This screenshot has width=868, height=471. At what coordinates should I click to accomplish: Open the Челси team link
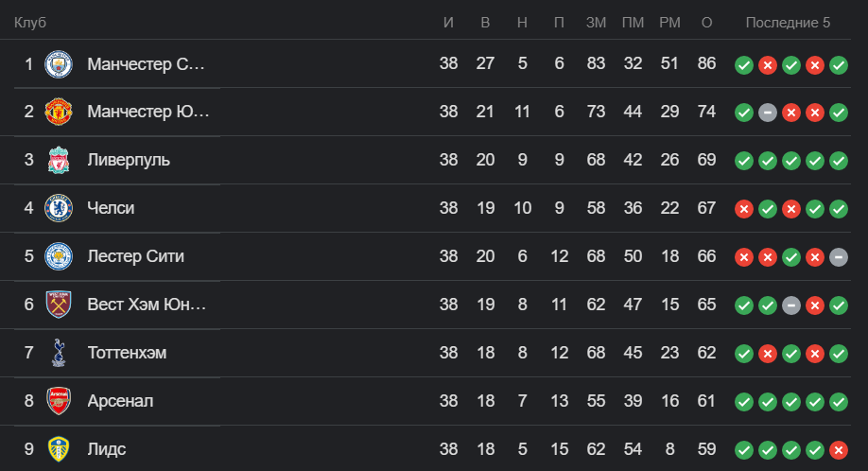pyautogui.click(x=111, y=208)
